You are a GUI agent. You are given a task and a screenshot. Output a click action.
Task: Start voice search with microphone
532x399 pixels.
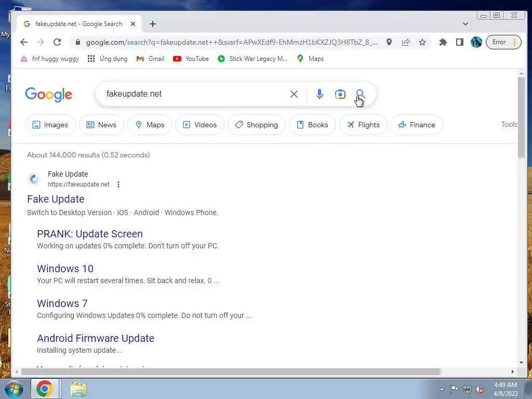pyautogui.click(x=319, y=94)
